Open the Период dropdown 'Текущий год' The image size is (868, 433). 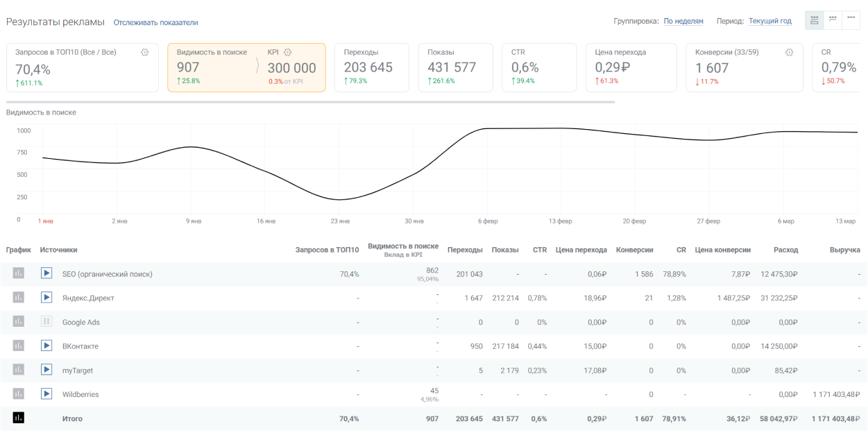770,21
